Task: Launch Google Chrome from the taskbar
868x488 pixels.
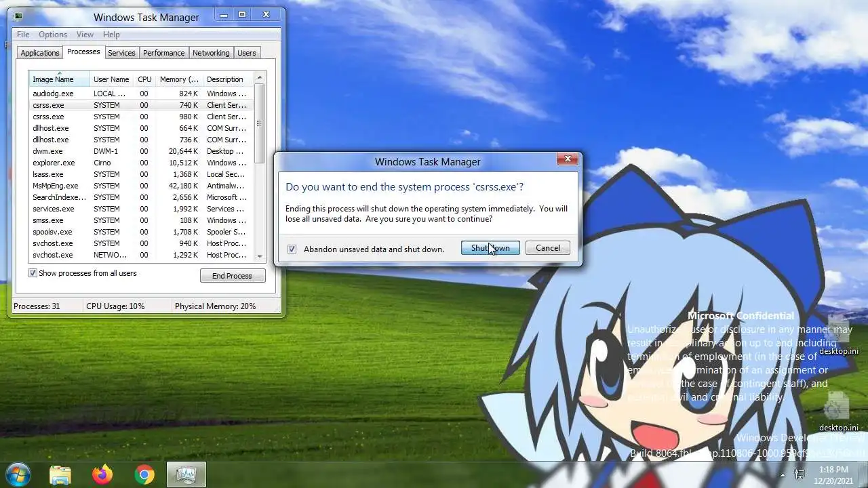Action: coord(144,474)
